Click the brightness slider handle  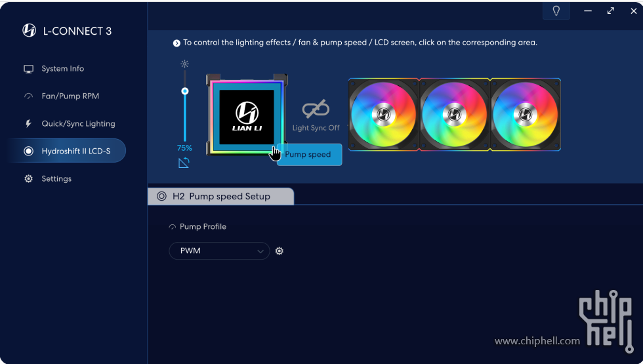185,91
